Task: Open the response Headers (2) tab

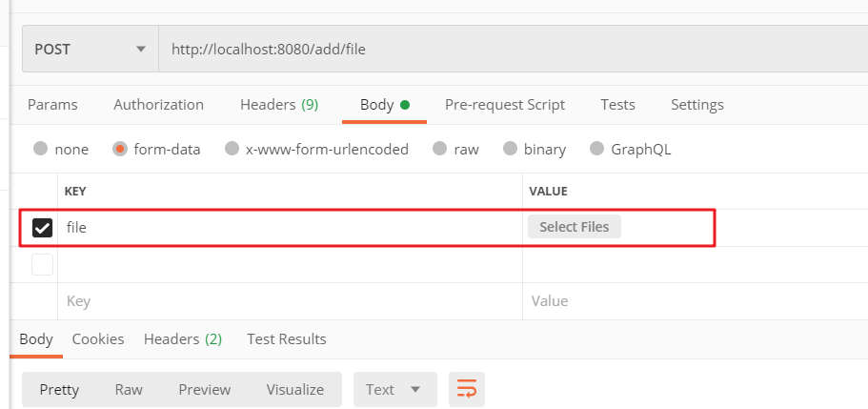Action: click(183, 339)
